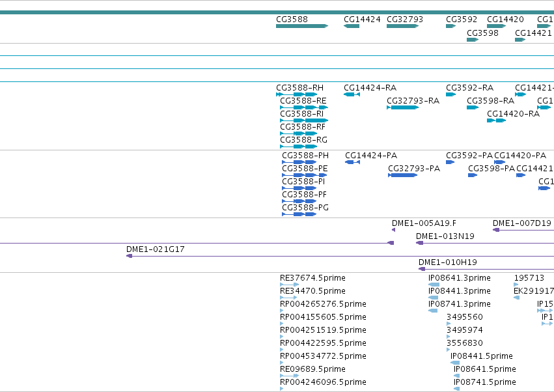The image size is (554, 392).
Task: Open EST RP004422595.5prime label
Action: [323, 344]
